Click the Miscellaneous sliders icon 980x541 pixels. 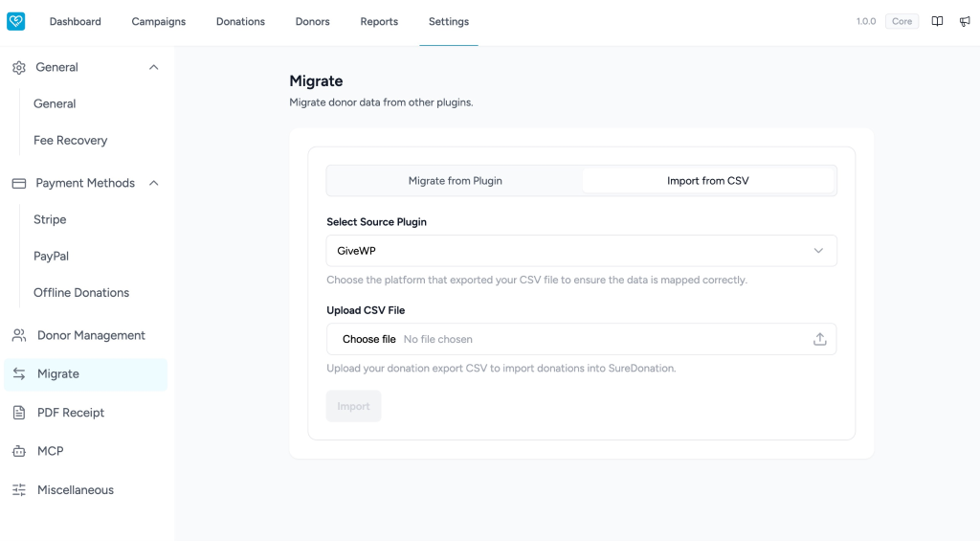[19, 489]
